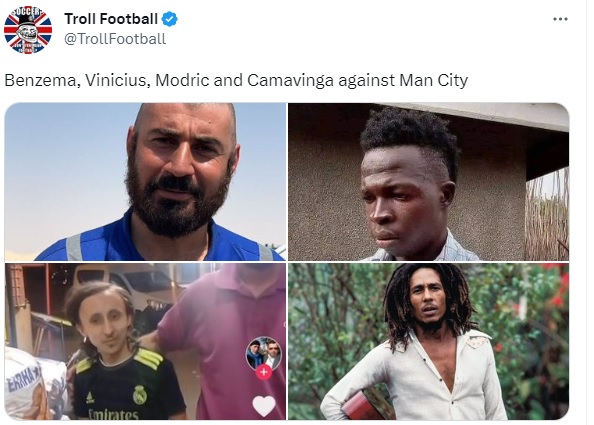Open the Troll Football display name
594x425 pixels.
point(111,19)
